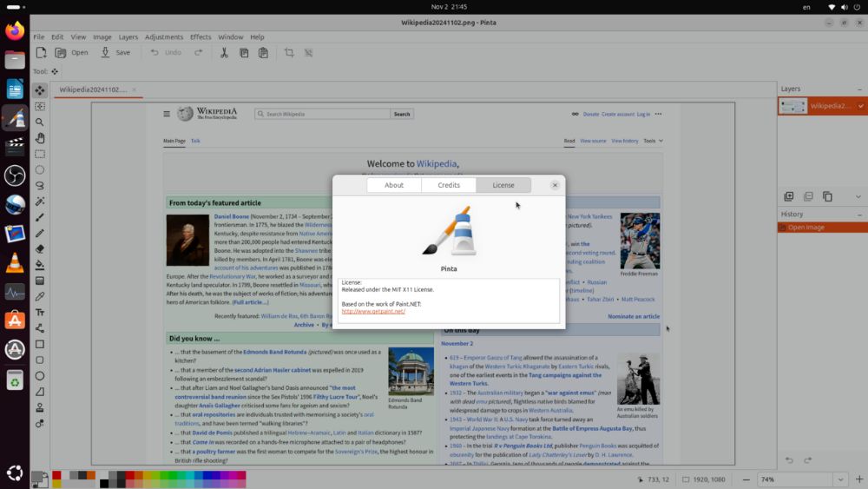Viewport: 868px width, 489px height.
Task: Select the Paint Bucket tool
Action: (40, 265)
